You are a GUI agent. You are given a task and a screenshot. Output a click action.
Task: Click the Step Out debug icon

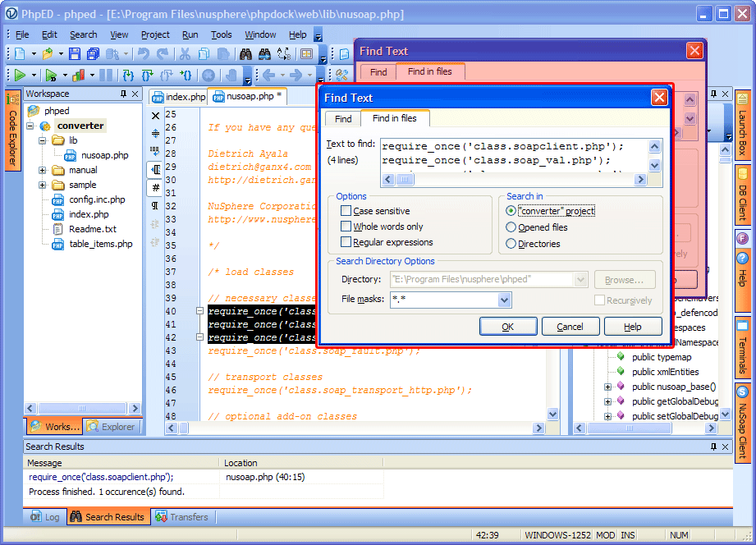coord(167,75)
